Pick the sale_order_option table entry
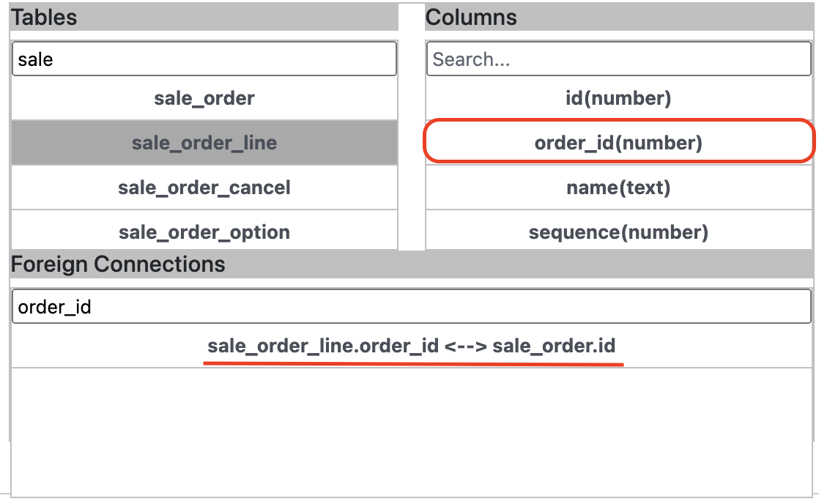Image resolution: width=819 pixels, height=504 pixels. coord(204,231)
